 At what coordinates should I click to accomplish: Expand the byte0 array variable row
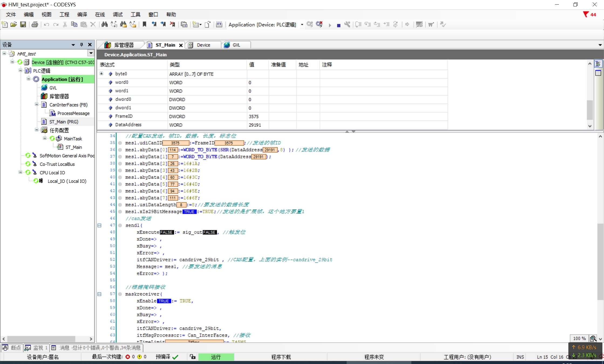101,74
